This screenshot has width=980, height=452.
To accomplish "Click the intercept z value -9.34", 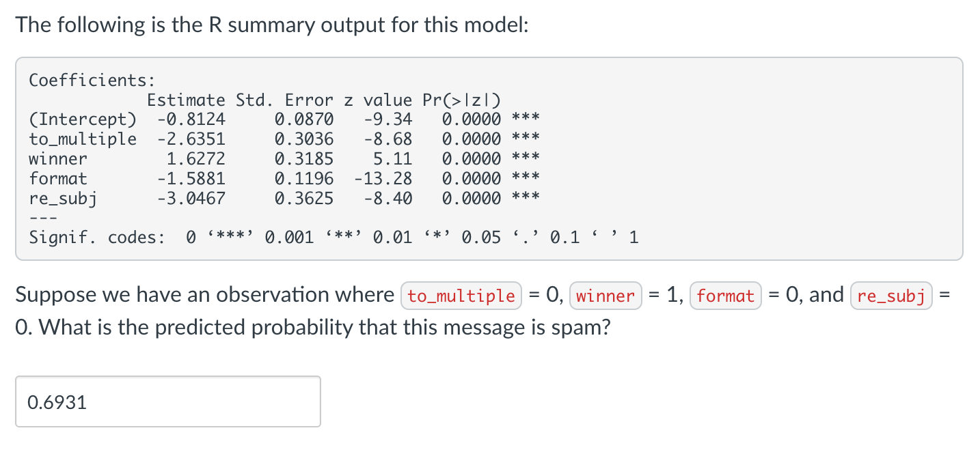I will pos(387,119).
